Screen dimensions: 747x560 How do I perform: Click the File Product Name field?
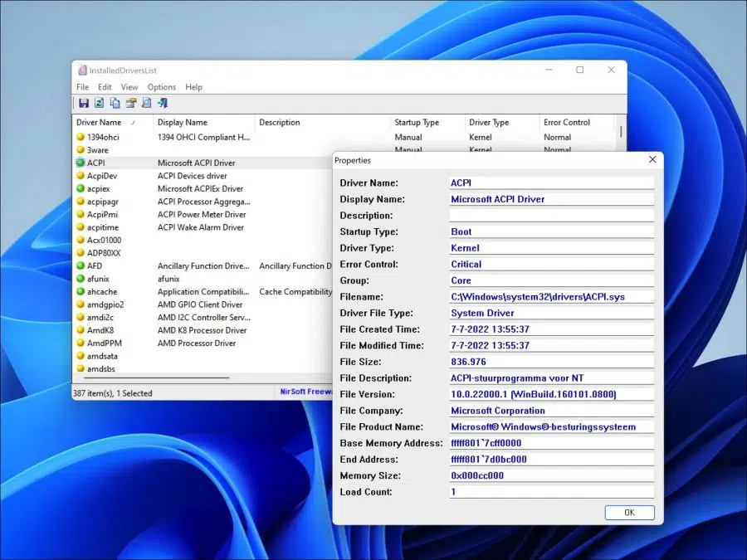552,426
